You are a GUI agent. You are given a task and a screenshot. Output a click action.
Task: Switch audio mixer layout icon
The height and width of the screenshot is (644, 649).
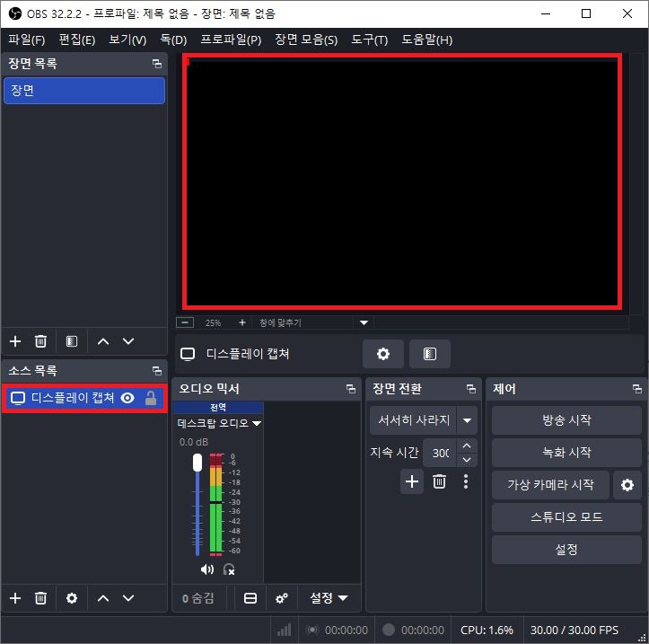(x=250, y=598)
